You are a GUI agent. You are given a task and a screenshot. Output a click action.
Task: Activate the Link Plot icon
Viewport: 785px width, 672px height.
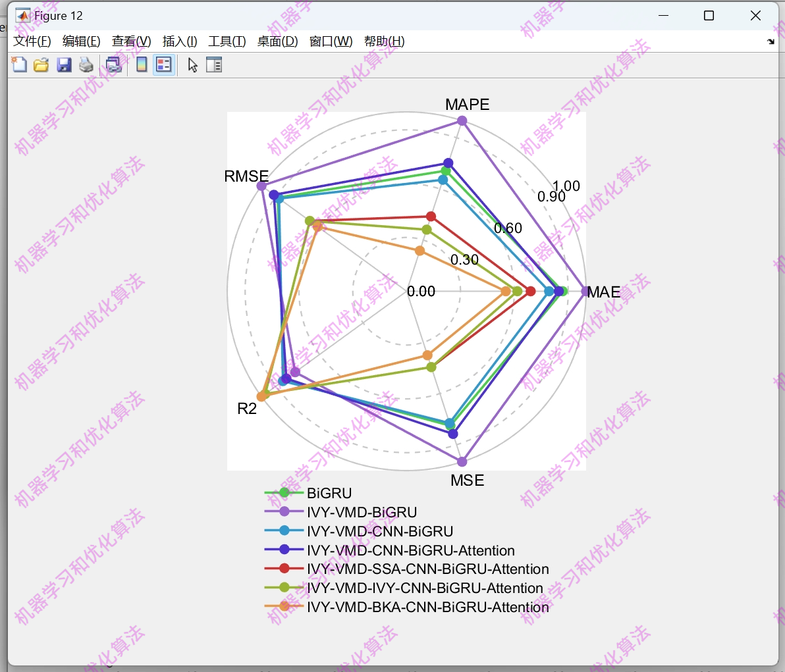pos(113,65)
